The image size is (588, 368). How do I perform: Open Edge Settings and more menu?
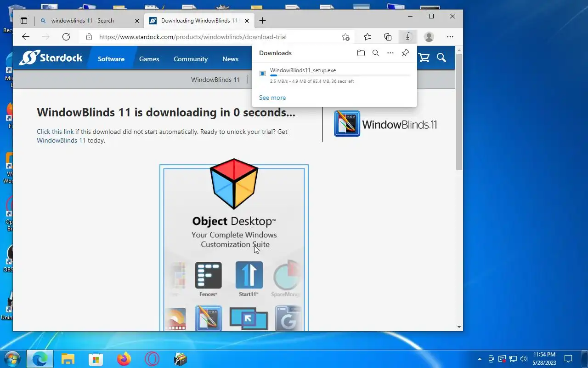[x=450, y=37]
